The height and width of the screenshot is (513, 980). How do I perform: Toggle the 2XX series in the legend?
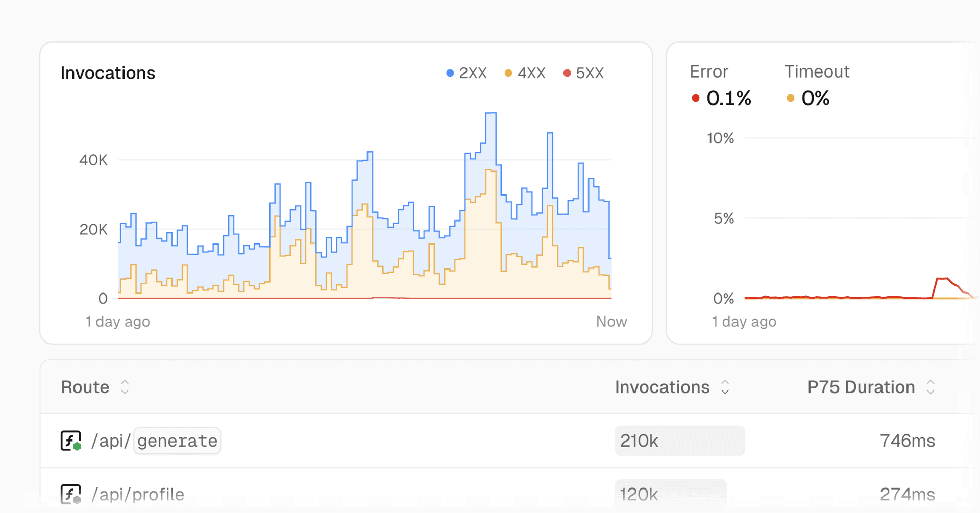467,73
